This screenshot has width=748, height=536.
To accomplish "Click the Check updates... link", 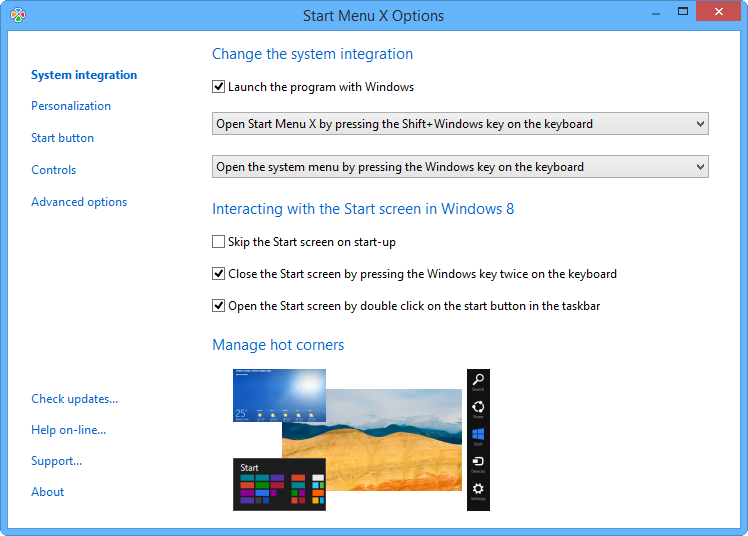I will [74, 399].
